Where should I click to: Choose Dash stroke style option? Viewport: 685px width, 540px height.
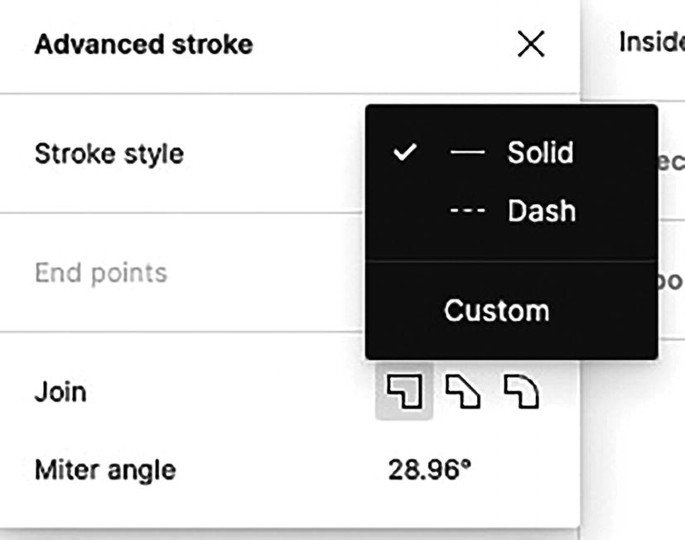[541, 212]
